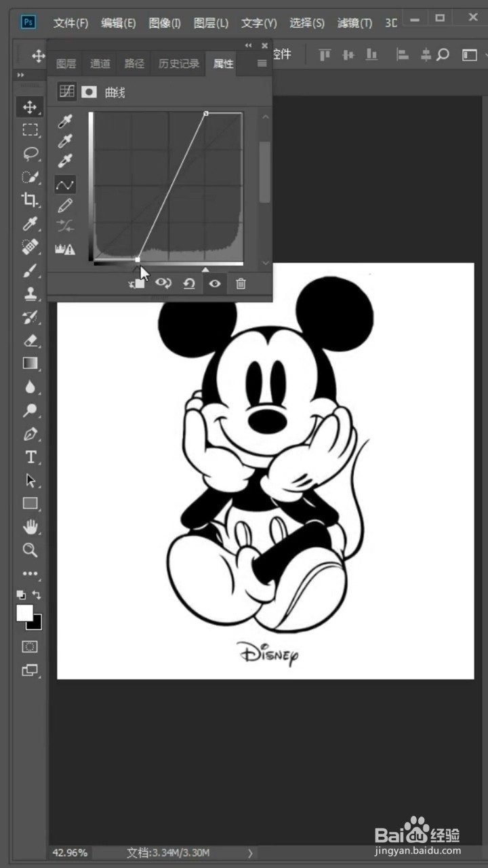Select the Path Selection tool

(x=30, y=480)
